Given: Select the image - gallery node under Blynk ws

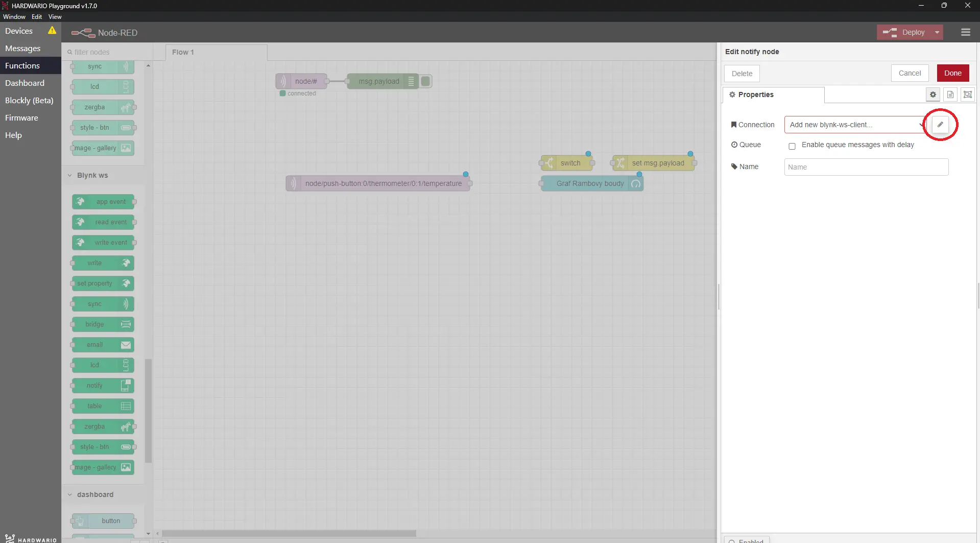Looking at the screenshot, I should click(x=103, y=467).
